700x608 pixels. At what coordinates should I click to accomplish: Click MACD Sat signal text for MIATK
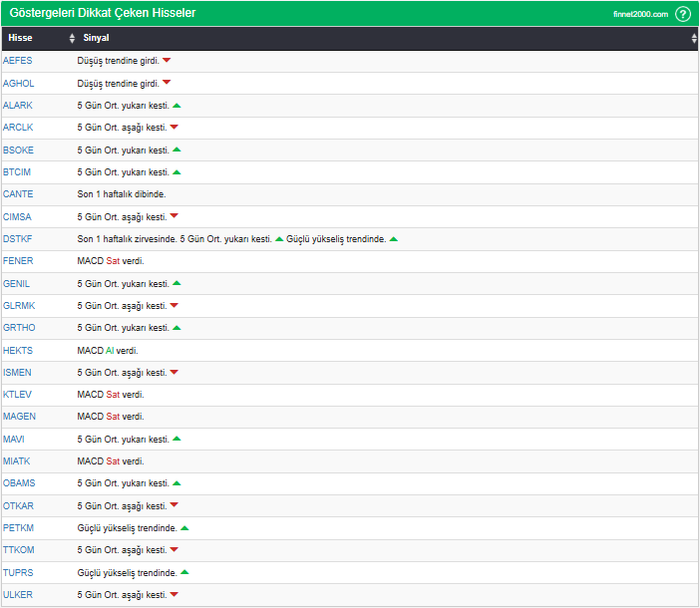pos(110,461)
